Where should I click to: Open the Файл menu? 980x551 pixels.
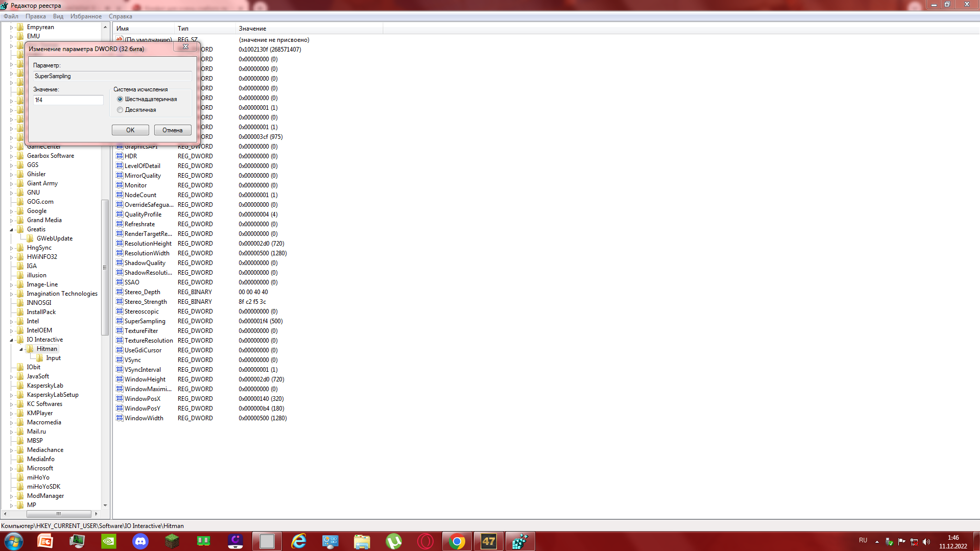pyautogui.click(x=11, y=16)
